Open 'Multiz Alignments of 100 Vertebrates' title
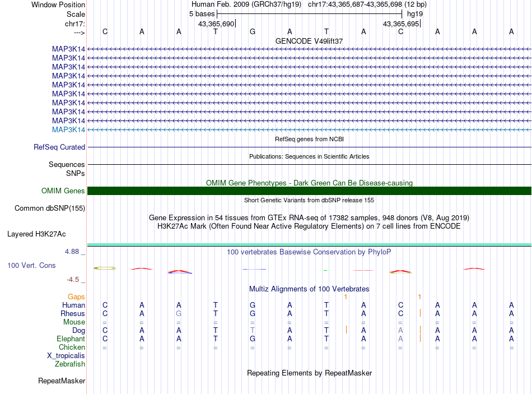This screenshot has width=532, height=394. 309,289
